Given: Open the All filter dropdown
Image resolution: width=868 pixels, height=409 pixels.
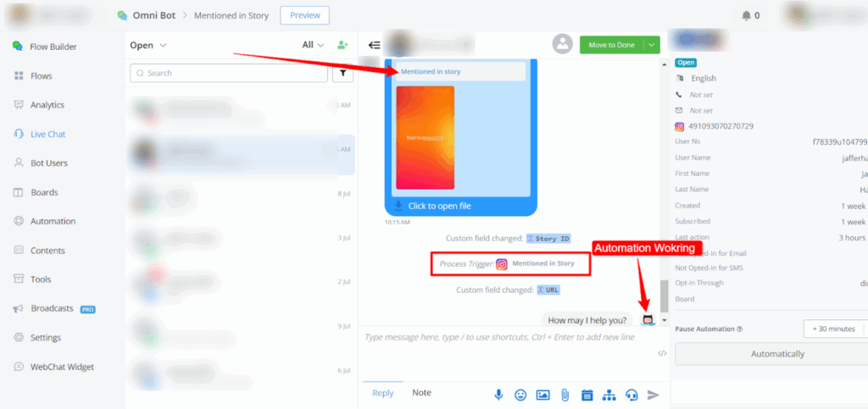Looking at the screenshot, I should tap(313, 45).
